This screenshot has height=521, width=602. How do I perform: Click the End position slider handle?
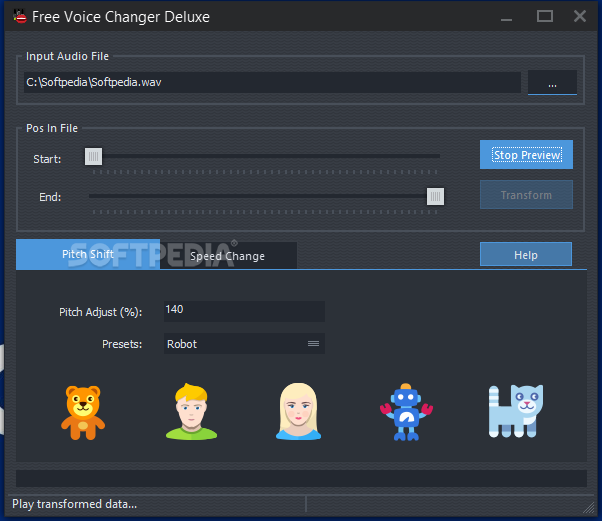tap(435, 197)
